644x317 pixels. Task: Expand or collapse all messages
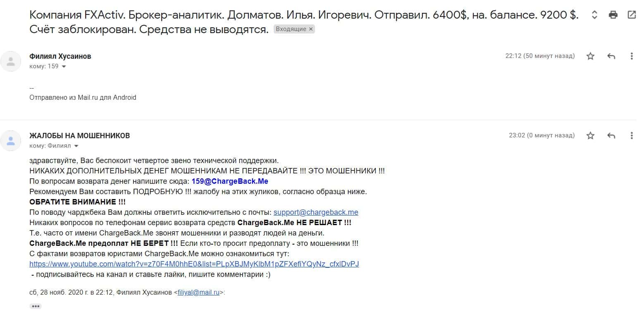[x=595, y=15]
